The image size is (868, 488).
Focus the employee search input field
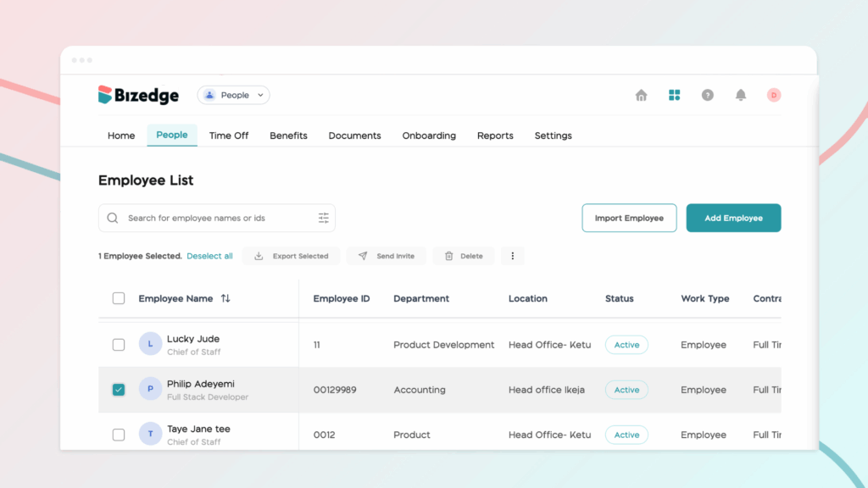(216, 219)
